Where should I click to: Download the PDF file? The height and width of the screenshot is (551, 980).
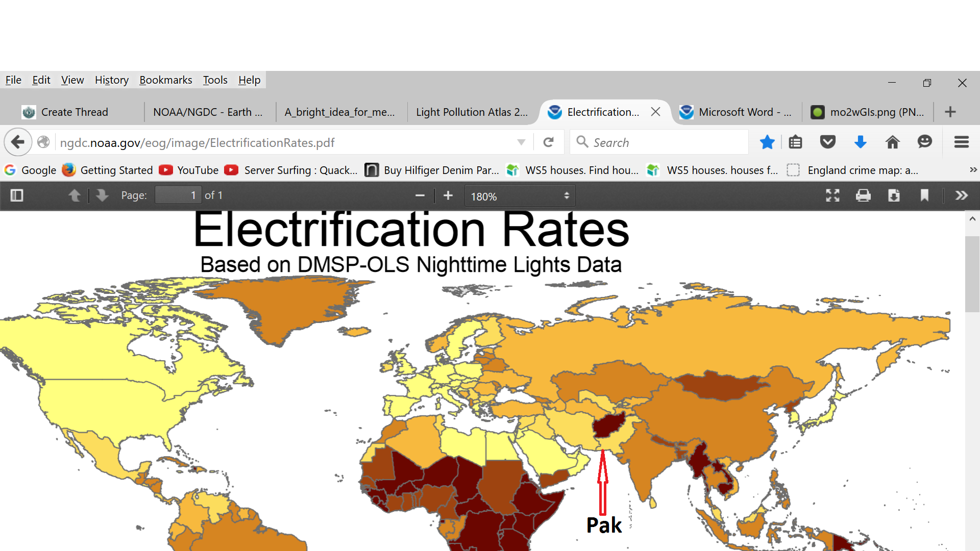[x=894, y=195]
